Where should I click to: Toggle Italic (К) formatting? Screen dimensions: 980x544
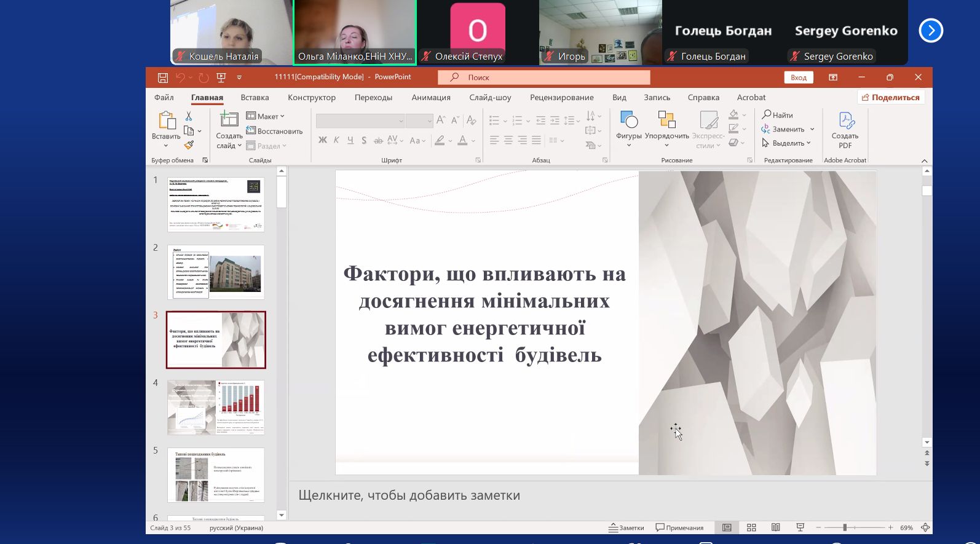coord(336,140)
